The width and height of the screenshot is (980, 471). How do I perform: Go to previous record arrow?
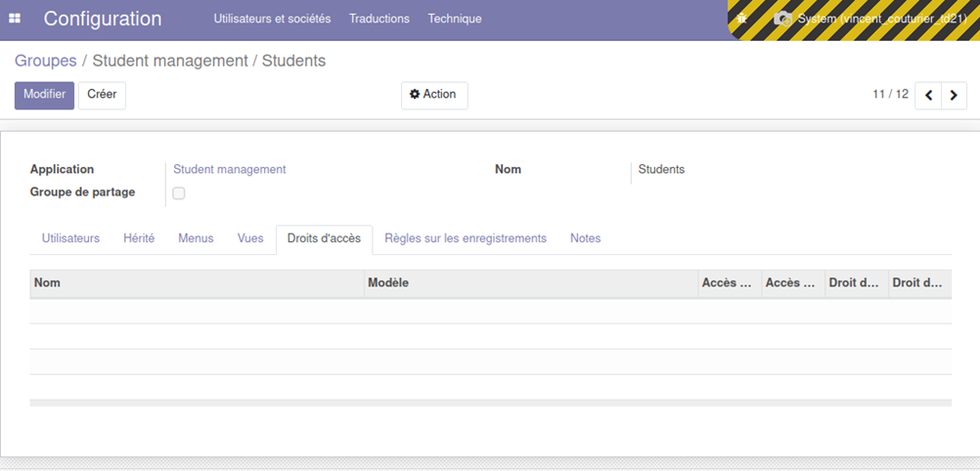tap(928, 96)
